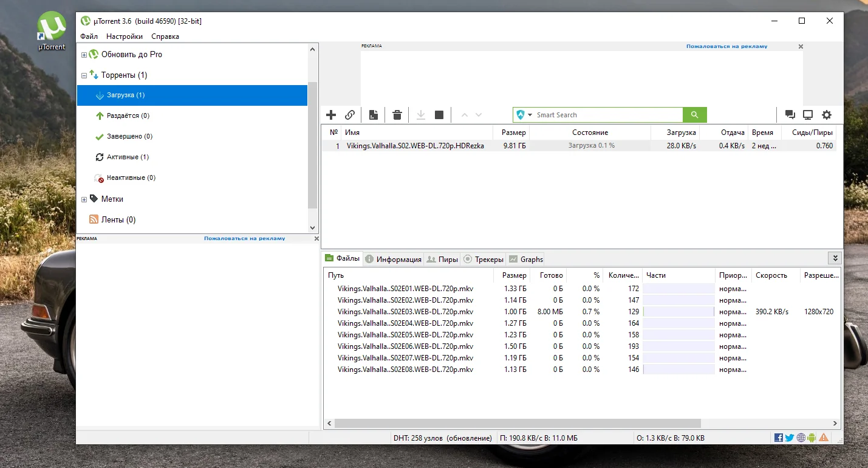This screenshot has width=868, height=468.
Task: Click the horizontal scrollbar in the files list
Action: tap(517, 424)
